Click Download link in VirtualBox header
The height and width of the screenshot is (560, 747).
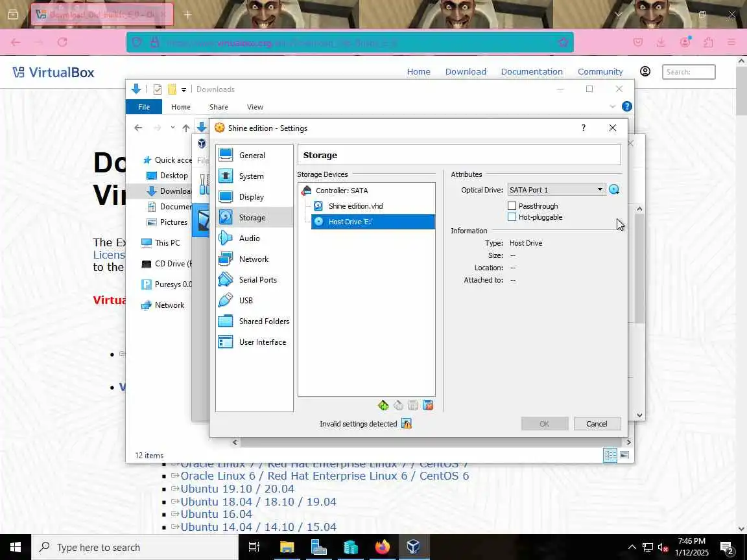click(x=466, y=71)
